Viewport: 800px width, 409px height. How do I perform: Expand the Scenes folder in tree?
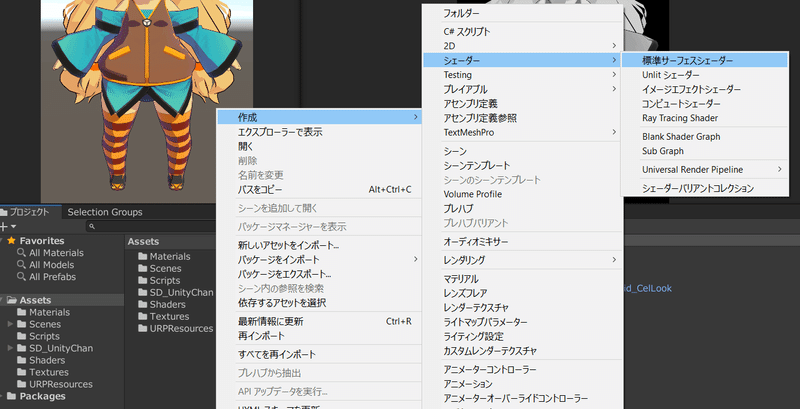(x=11, y=324)
